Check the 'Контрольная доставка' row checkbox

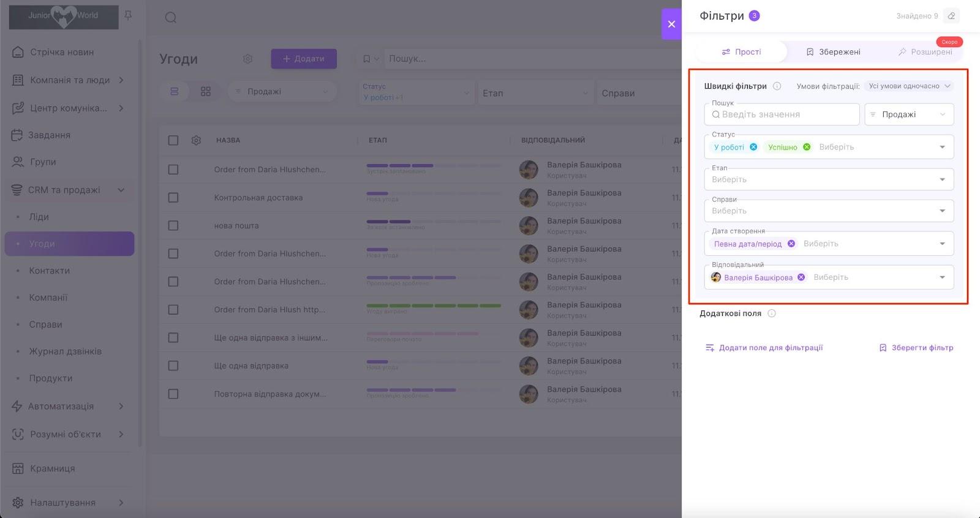coord(173,198)
